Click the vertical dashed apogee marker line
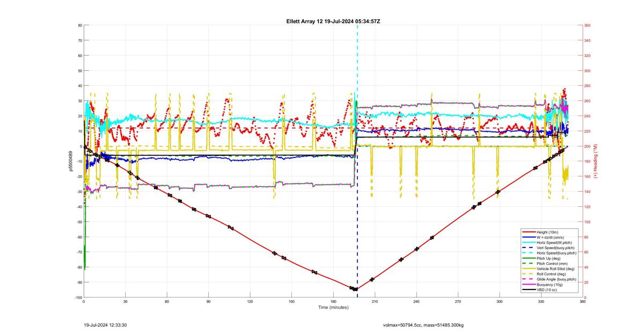The height and width of the screenshot is (334, 644). coord(357,161)
